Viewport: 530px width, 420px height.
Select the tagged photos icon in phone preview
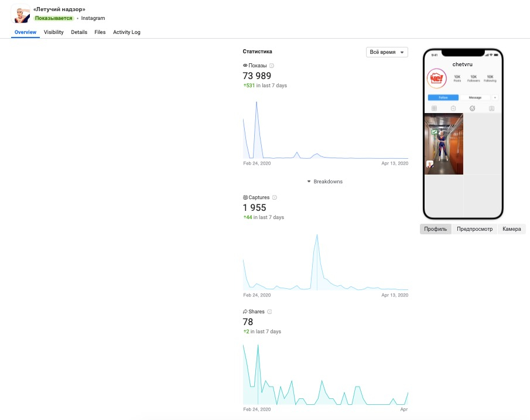point(491,108)
